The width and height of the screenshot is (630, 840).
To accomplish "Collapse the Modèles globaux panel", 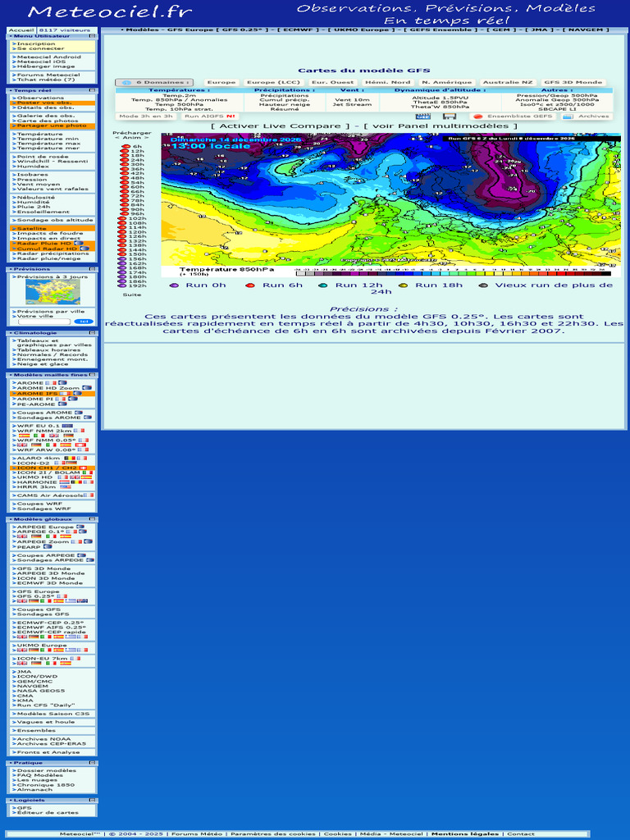I will (x=92, y=519).
